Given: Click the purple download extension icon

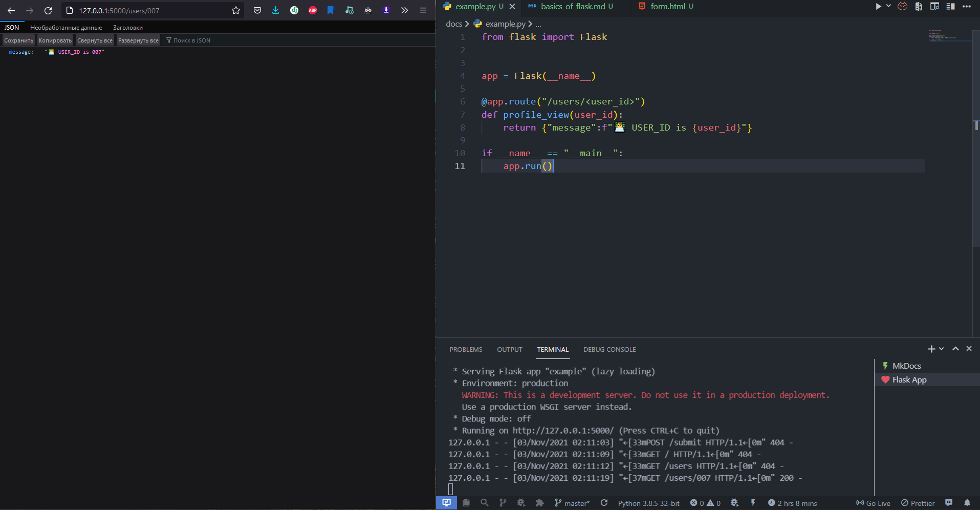Looking at the screenshot, I should tap(386, 10).
